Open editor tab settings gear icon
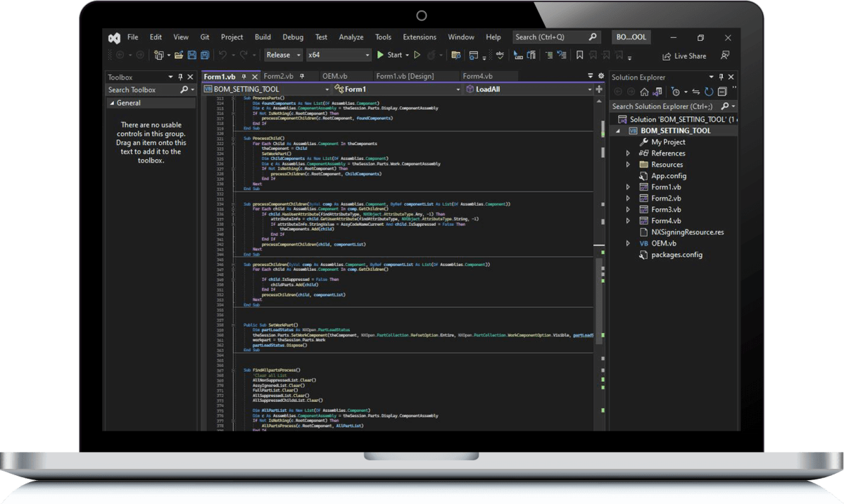 pyautogui.click(x=601, y=76)
